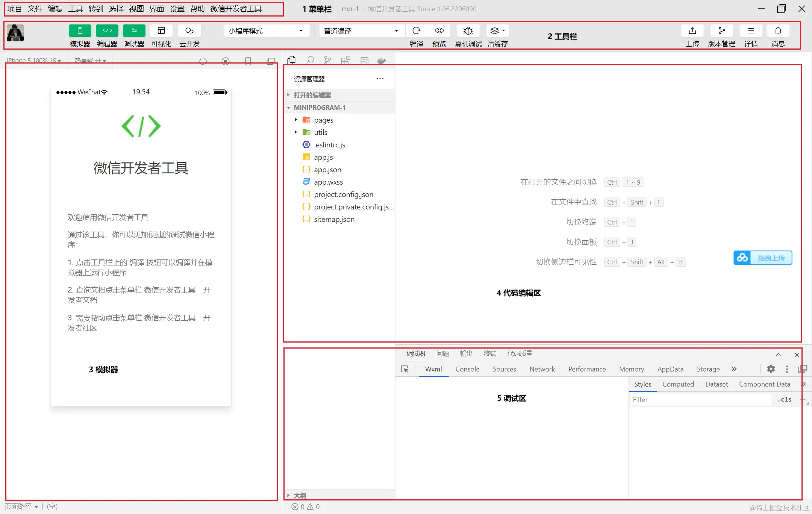Open search in the file explorer panel
Viewport: 812px width, 514px height.
309,60
